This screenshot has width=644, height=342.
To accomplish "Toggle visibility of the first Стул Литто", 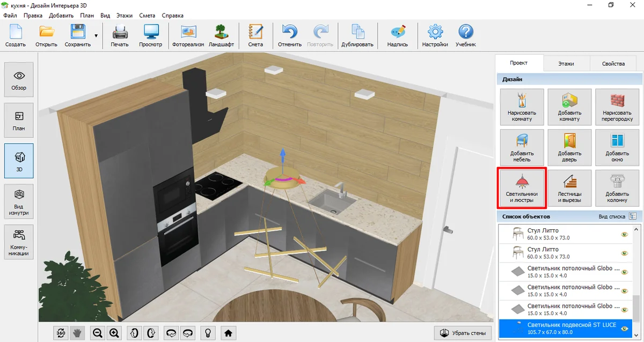I will coord(625,234).
